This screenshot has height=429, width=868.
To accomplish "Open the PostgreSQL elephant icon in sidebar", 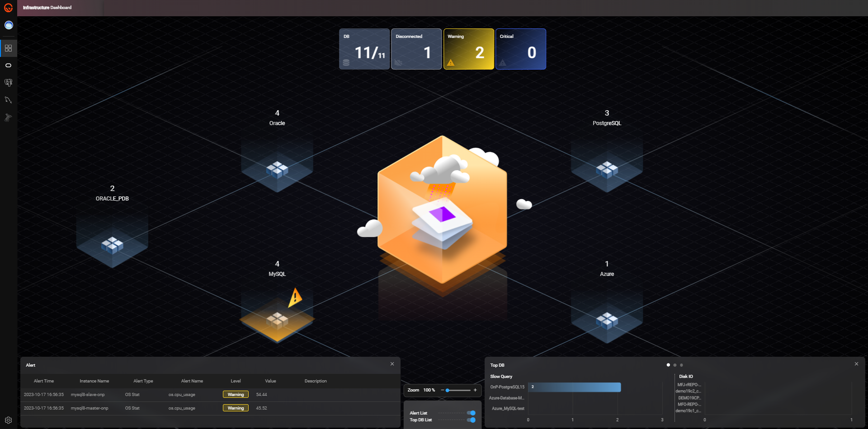I will (8, 83).
